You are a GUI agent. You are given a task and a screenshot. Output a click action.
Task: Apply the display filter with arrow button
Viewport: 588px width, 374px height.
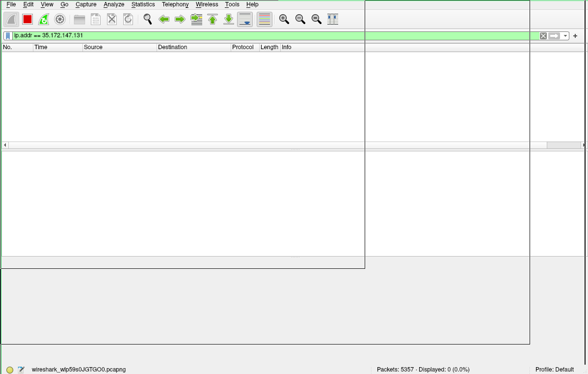pos(553,35)
